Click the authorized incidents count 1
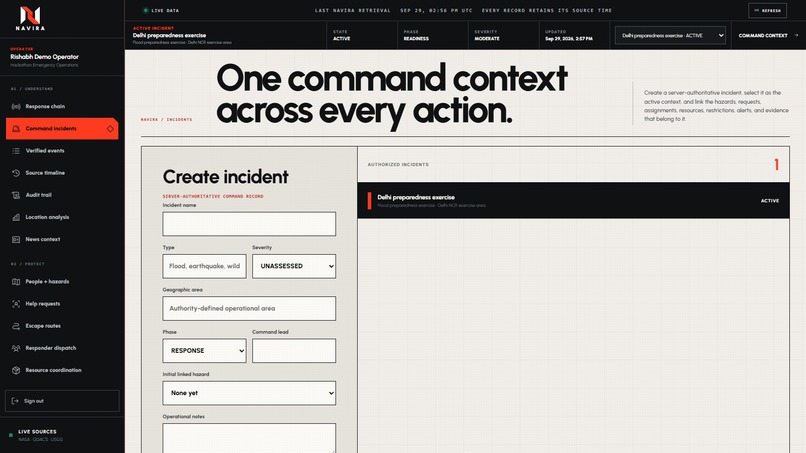This screenshot has width=806, height=453. [x=776, y=165]
